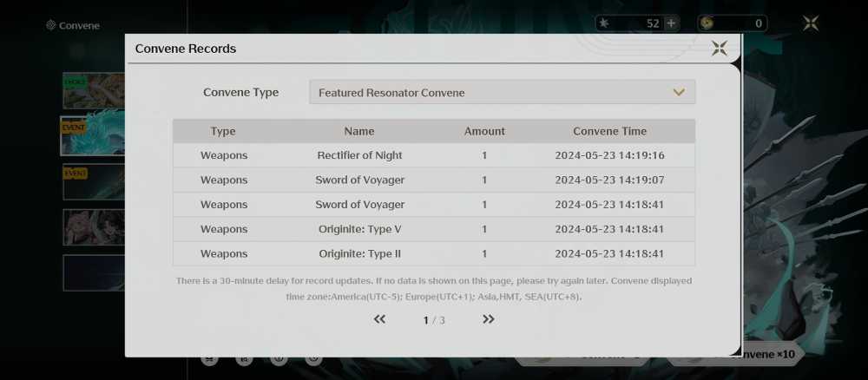Click the gold coin currency icon

click(706, 23)
